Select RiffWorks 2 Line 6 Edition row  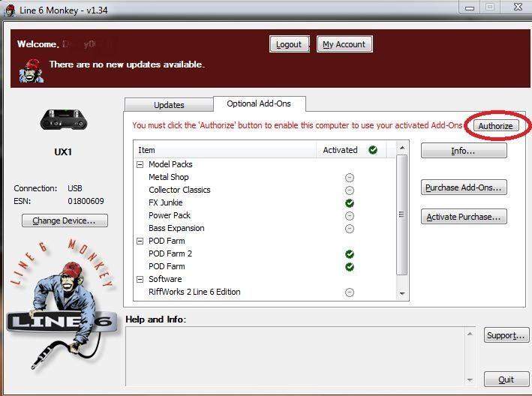pos(265,292)
